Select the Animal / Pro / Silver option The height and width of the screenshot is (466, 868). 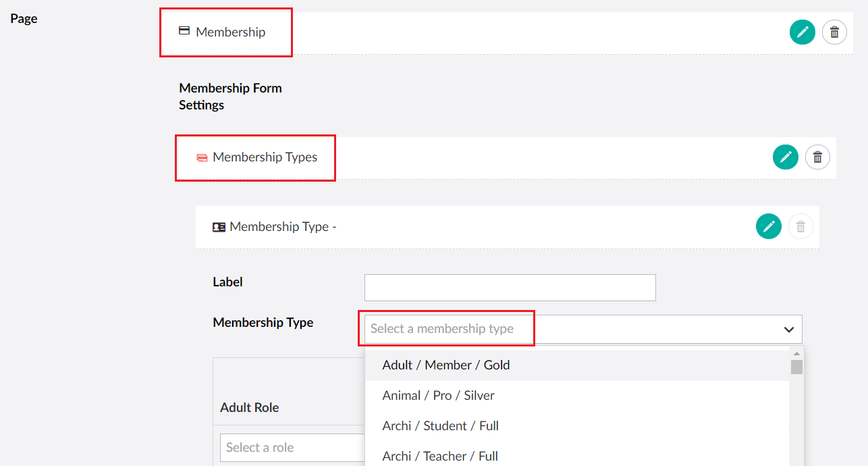coord(439,395)
